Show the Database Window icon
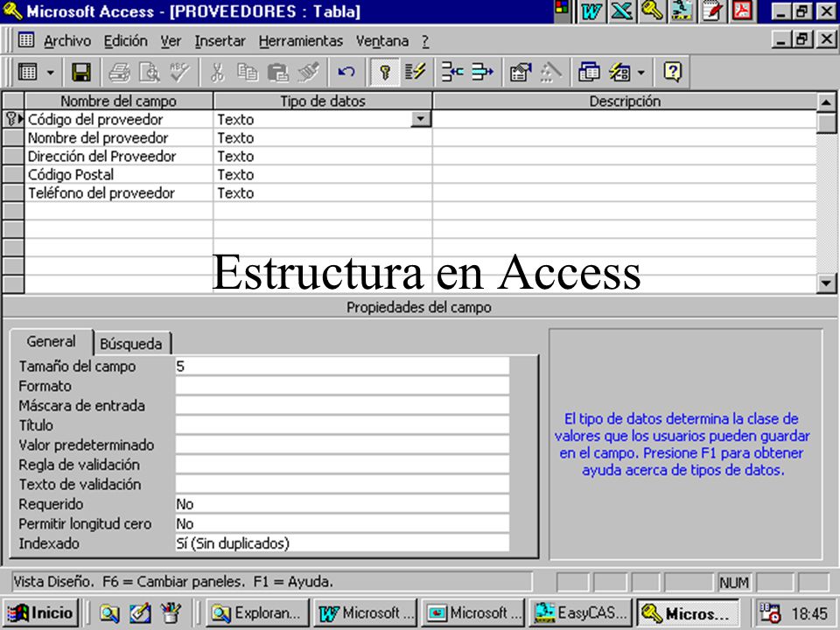 point(589,73)
